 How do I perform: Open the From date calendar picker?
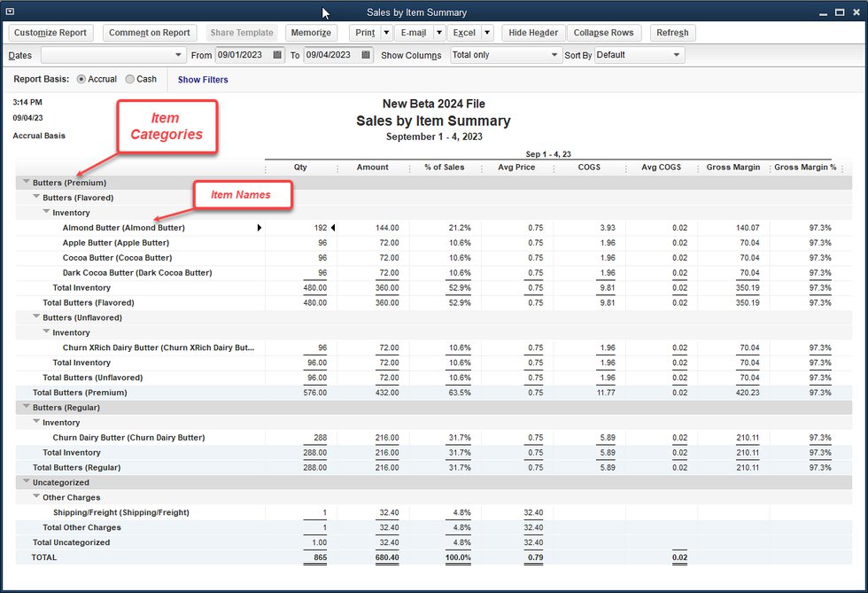[x=279, y=55]
